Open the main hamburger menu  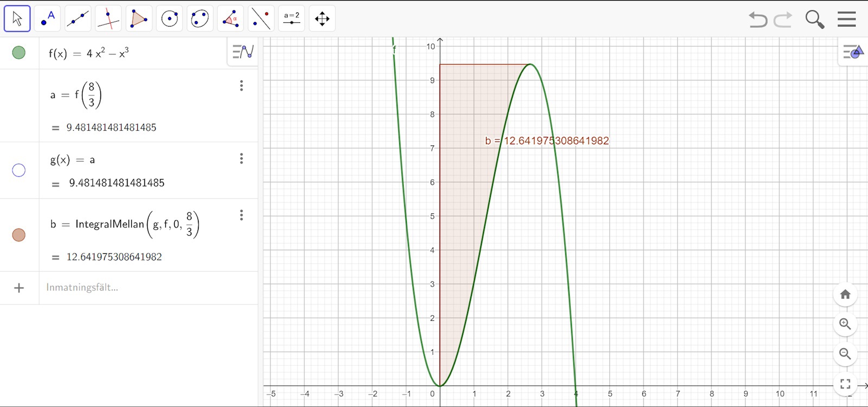(x=846, y=19)
